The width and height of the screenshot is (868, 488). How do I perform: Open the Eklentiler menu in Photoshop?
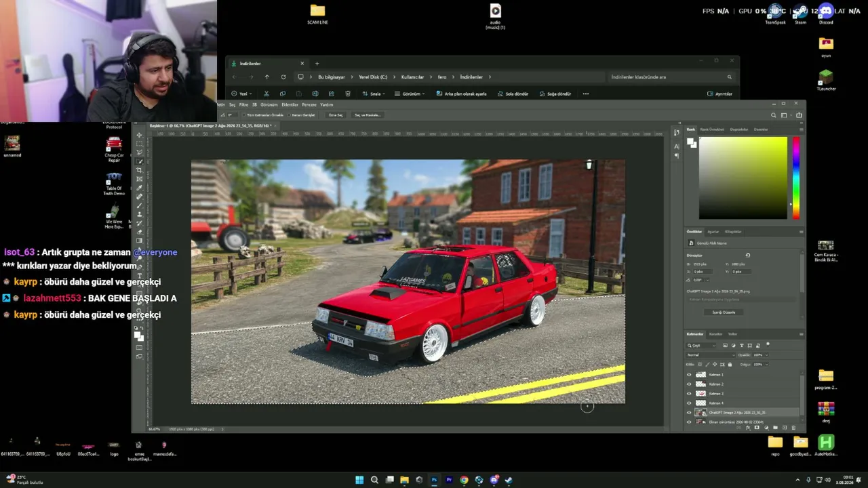pos(290,105)
